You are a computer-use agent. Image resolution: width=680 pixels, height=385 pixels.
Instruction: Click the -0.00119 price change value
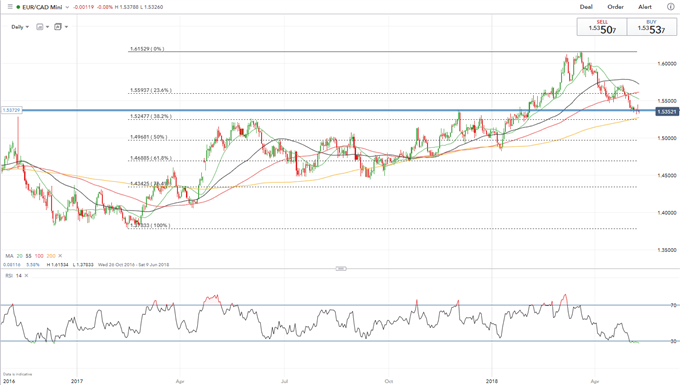point(83,7)
